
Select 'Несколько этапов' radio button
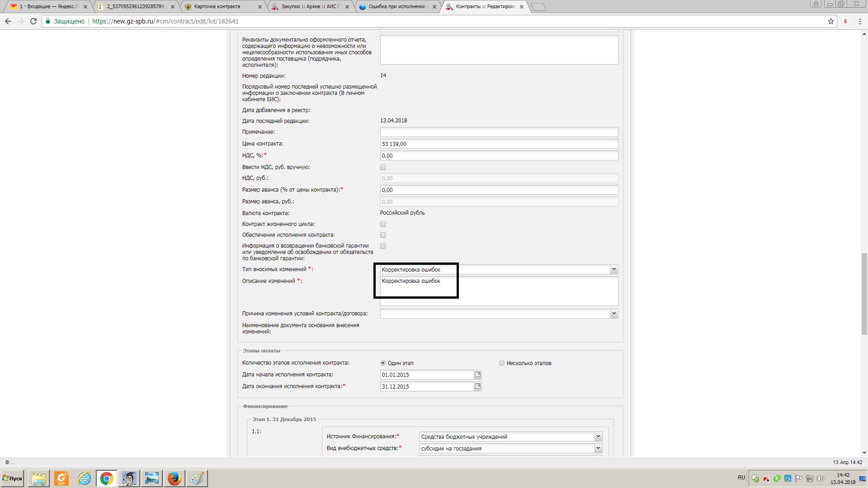point(502,363)
